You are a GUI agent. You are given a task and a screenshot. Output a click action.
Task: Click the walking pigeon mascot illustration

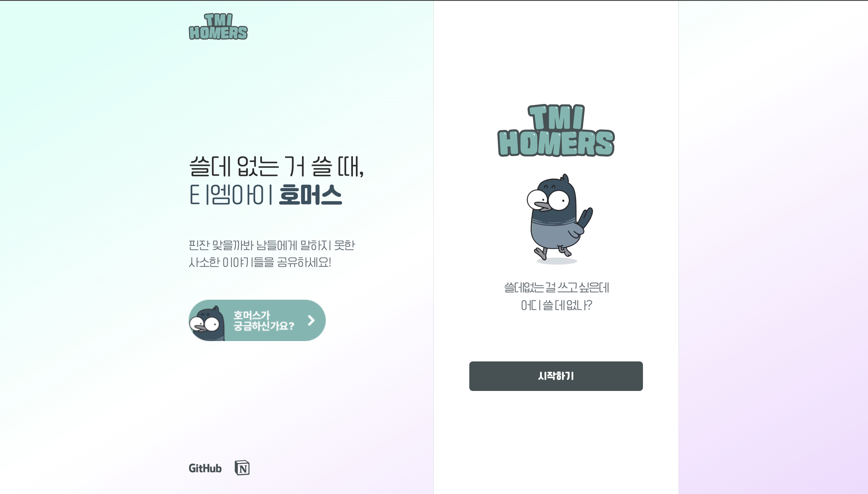[560, 219]
